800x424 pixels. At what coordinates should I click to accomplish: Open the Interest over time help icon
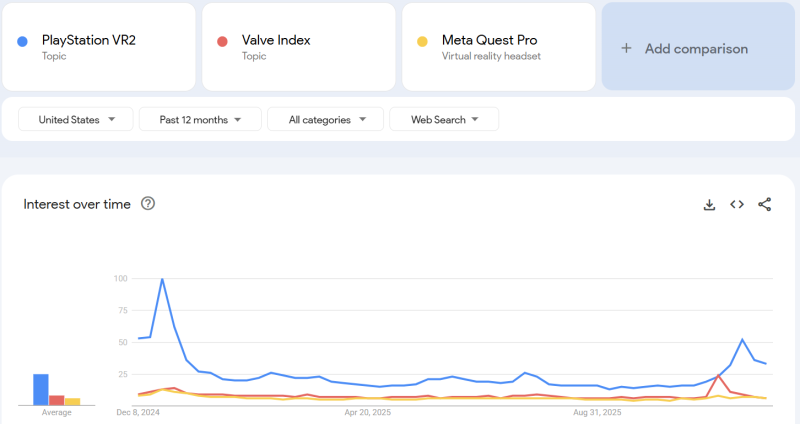point(148,204)
